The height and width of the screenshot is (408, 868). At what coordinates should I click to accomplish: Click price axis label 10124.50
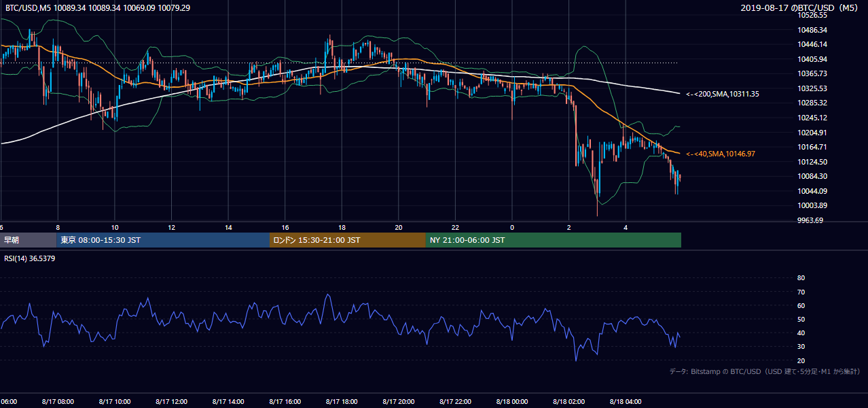(x=813, y=162)
